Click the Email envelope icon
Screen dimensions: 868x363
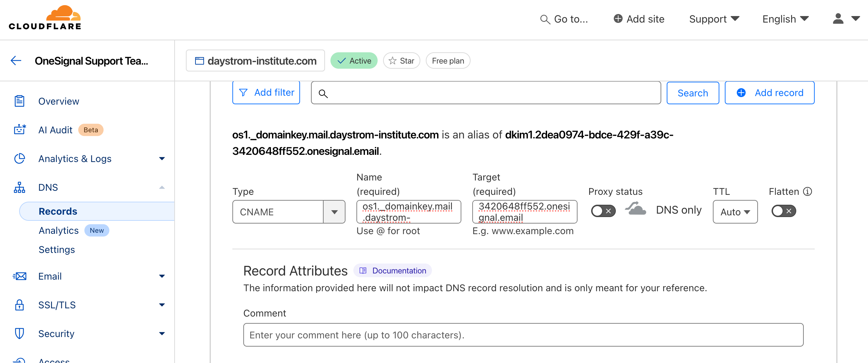(19, 276)
